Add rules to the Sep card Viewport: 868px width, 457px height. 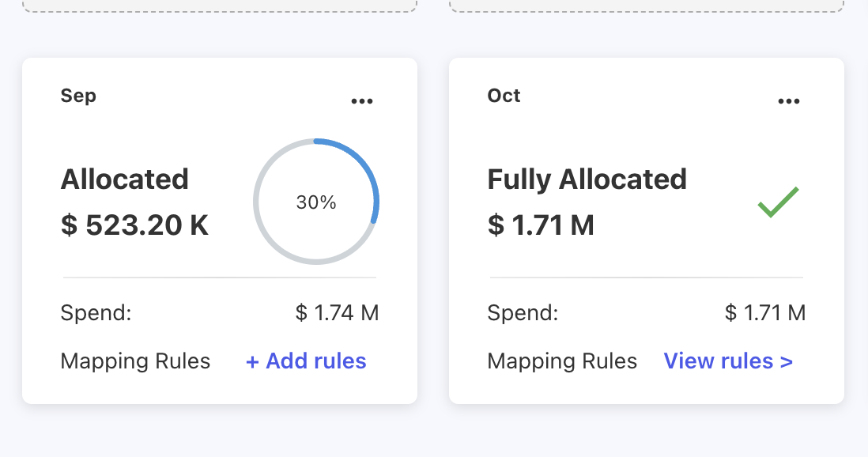pos(306,361)
